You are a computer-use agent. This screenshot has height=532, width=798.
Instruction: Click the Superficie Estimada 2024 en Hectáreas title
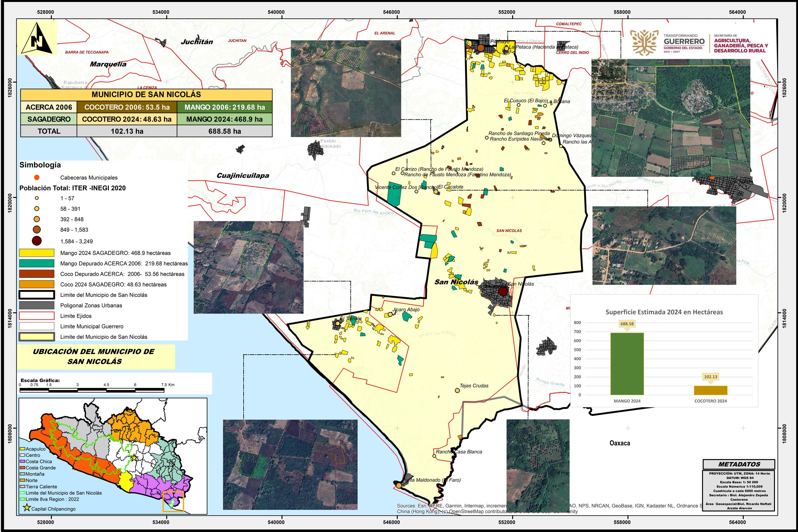664,312
